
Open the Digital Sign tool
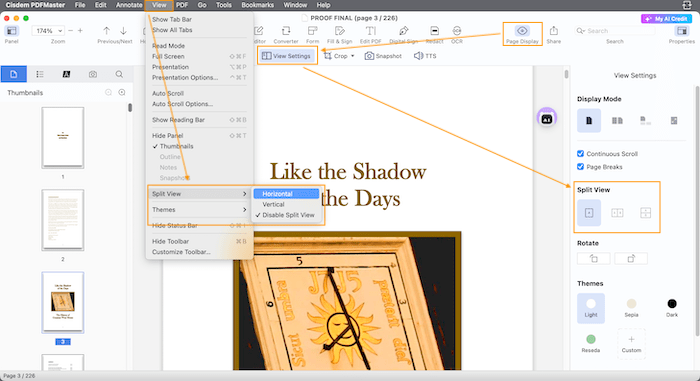[x=404, y=34]
